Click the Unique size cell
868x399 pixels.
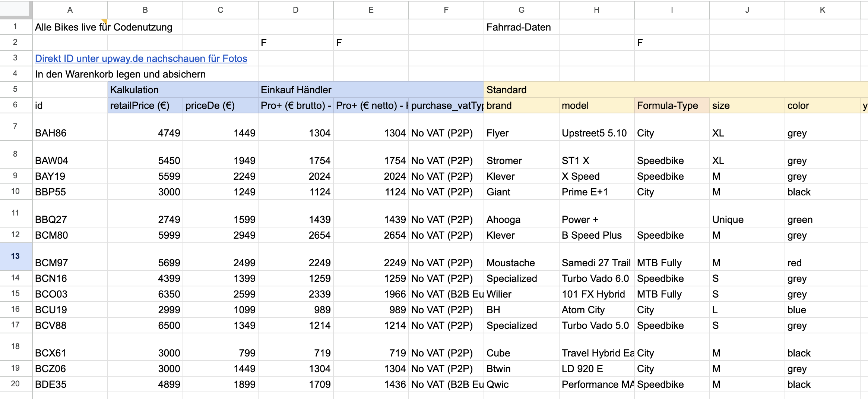(x=747, y=219)
